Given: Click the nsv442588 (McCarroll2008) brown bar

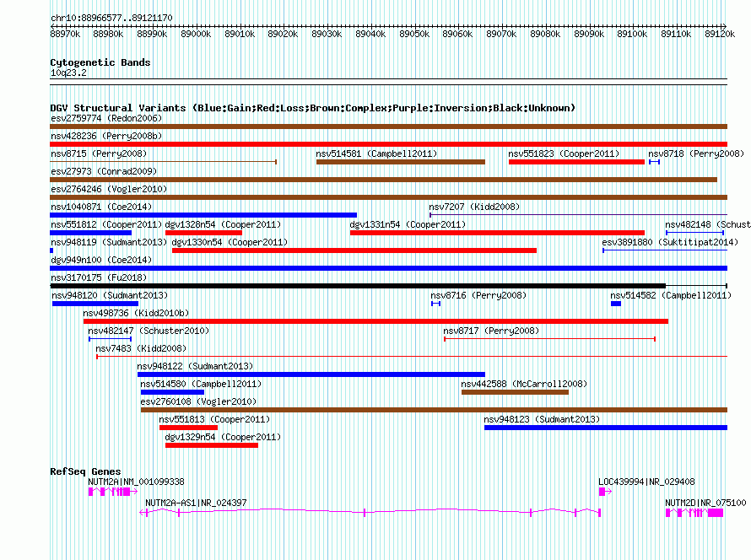Looking at the screenshot, I should click(515, 392).
